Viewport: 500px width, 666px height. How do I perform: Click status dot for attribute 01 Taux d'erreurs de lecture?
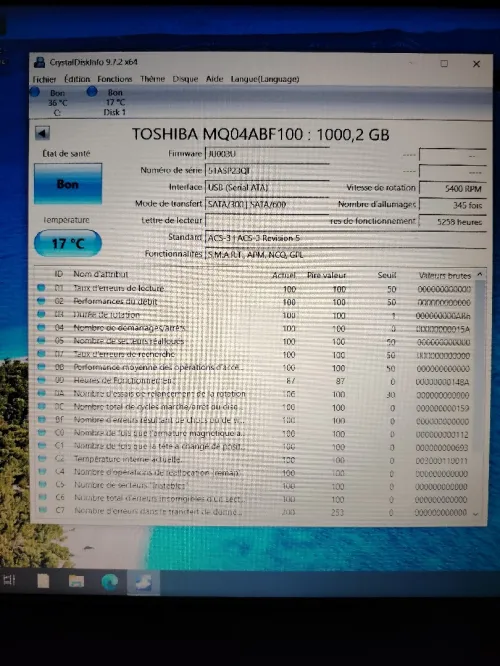pyautogui.click(x=41, y=288)
